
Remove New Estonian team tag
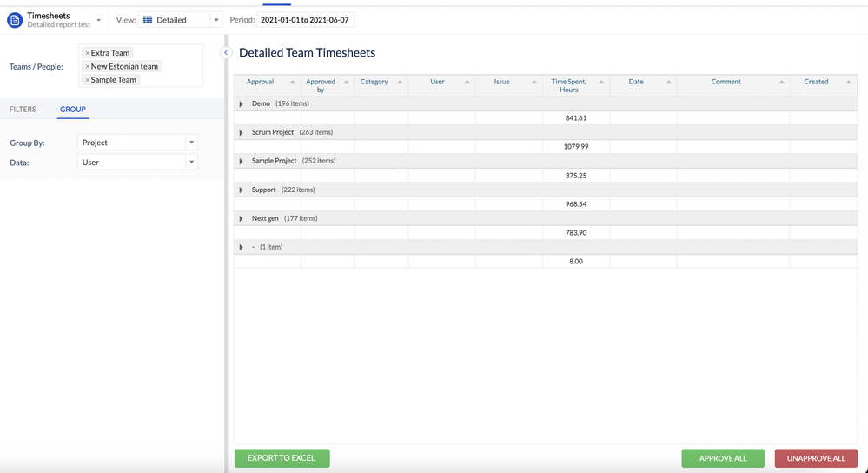pyautogui.click(x=87, y=66)
